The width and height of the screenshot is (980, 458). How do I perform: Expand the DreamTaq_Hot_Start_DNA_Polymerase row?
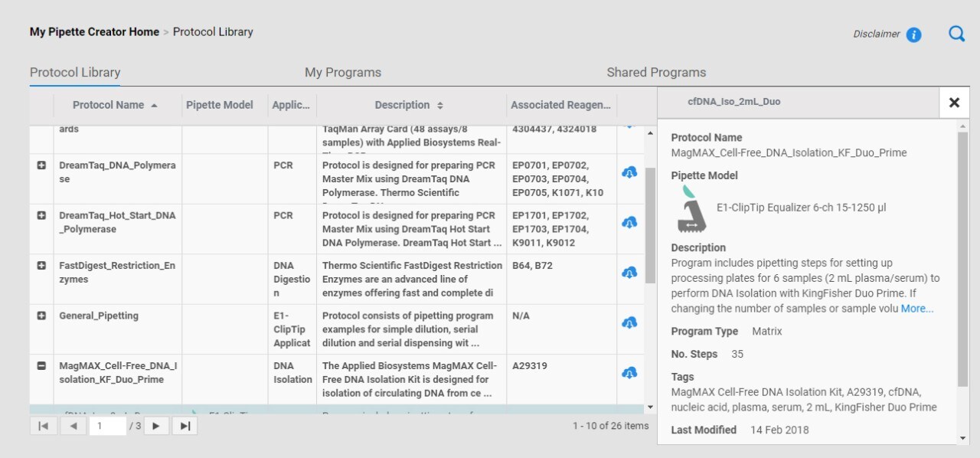pos(42,216)
